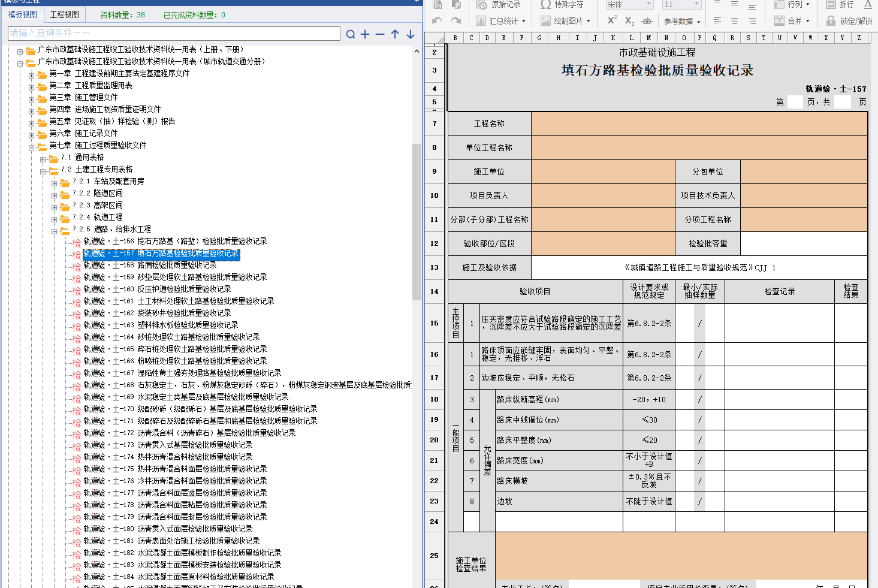
Task: Toggle strikethrough ab formatting
Action: pyautogui.click(x=647, y=21)
